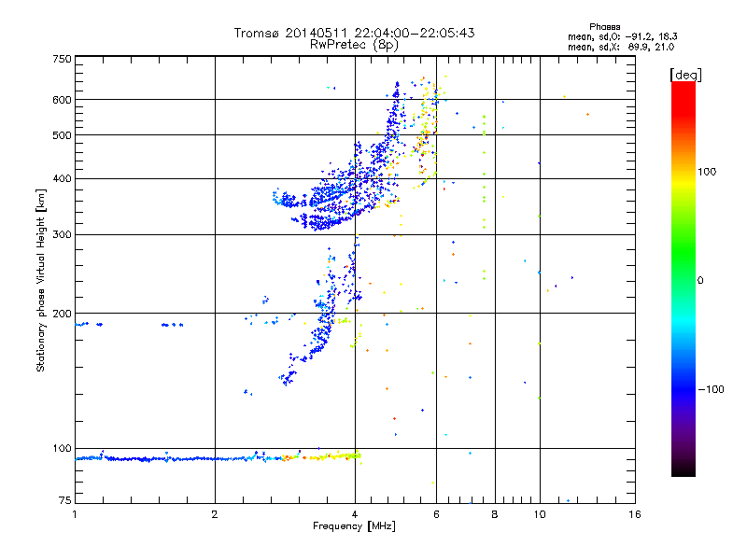
Task: Click the '600' y-axis tick label
Action: [x=62, y=100]
